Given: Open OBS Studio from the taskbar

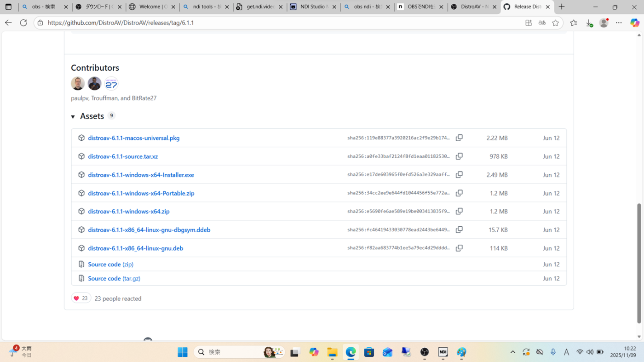Looking at the screenshot, I should (425, 352).
